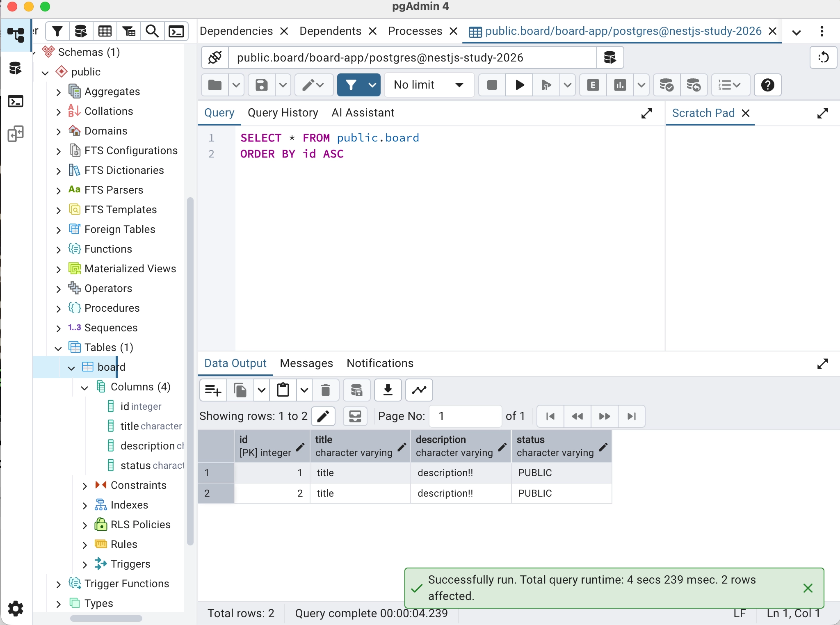
Task: Open the No limit rows dropdown
Action: click(429, 85)
